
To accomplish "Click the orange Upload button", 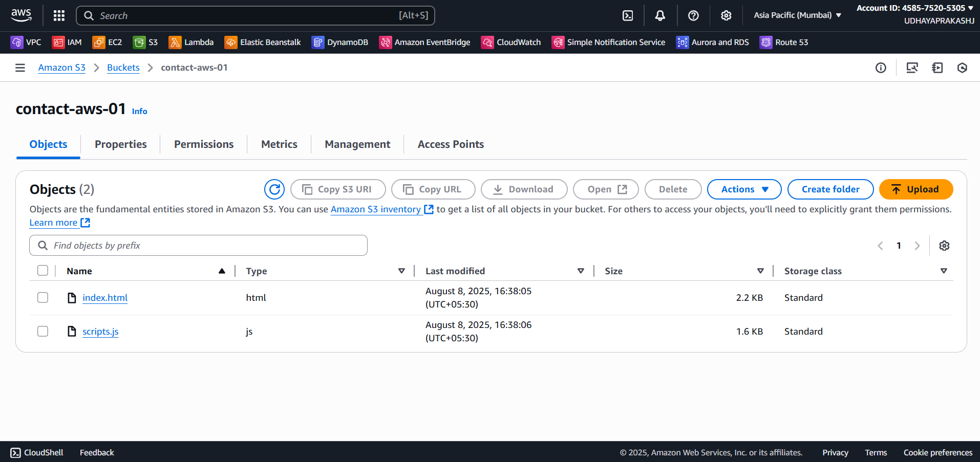I will pos(916,189).
